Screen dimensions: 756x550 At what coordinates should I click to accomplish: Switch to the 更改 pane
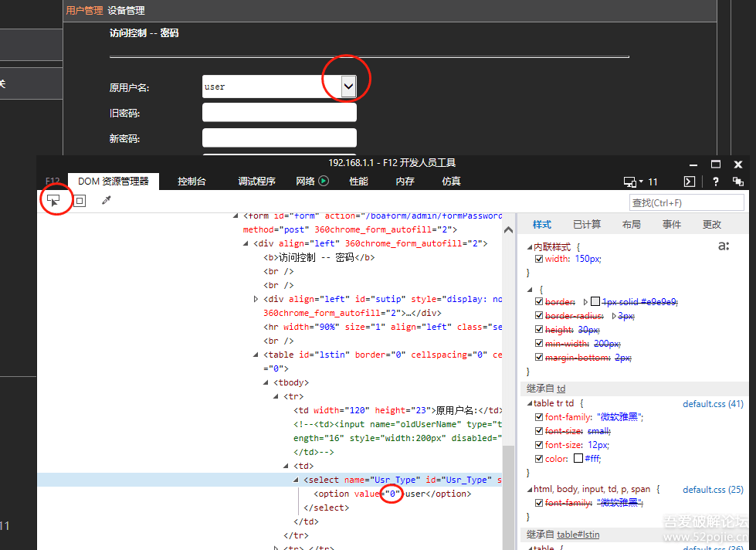pyautogui.click(x=712, y=224)
